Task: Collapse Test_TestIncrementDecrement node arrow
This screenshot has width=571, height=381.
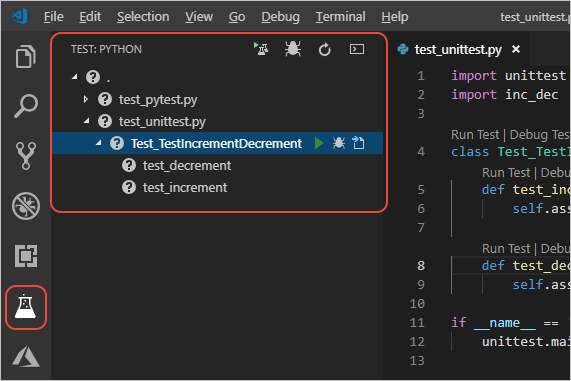Action: pos(99,143)
